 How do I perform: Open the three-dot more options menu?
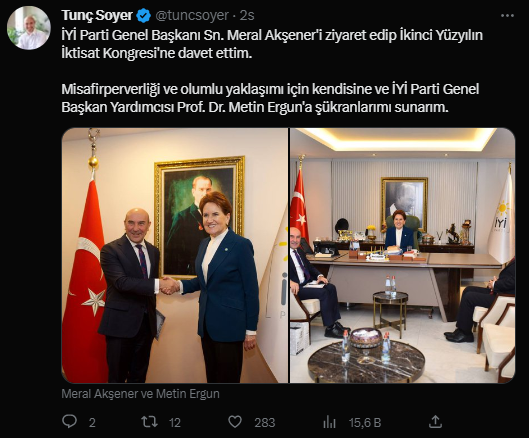click(x=507, y=16)
